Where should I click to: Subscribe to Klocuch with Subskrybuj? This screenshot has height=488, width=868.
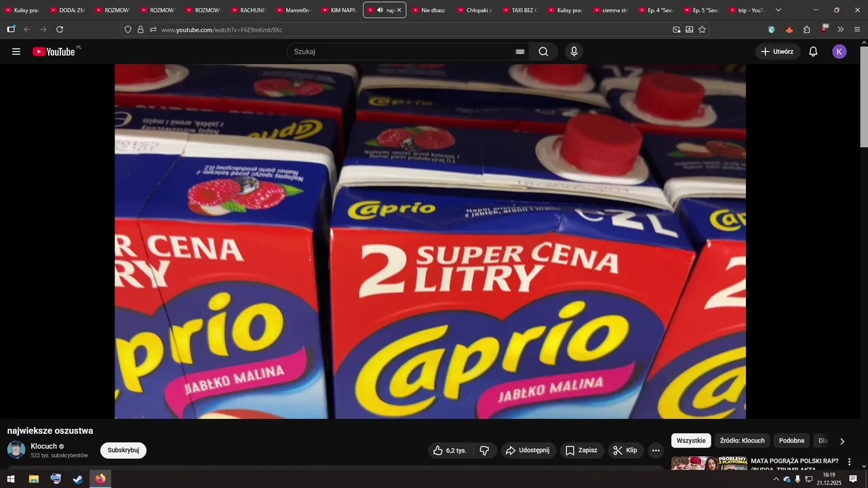(123, 450)
